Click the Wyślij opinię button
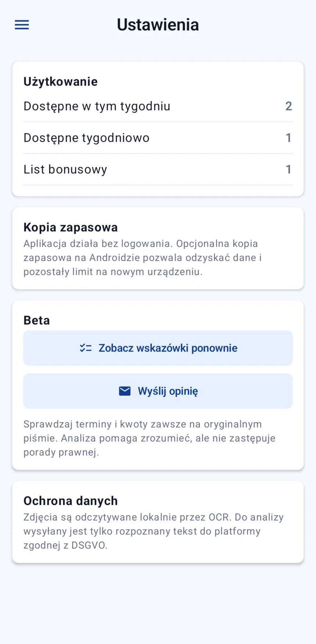This screenshot has width=316, height=644. point(158,391)
